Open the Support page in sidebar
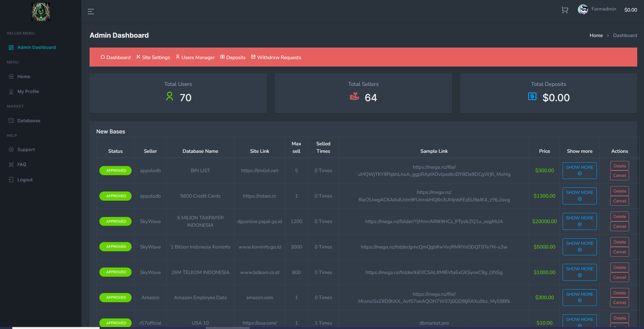 [26, 150]
